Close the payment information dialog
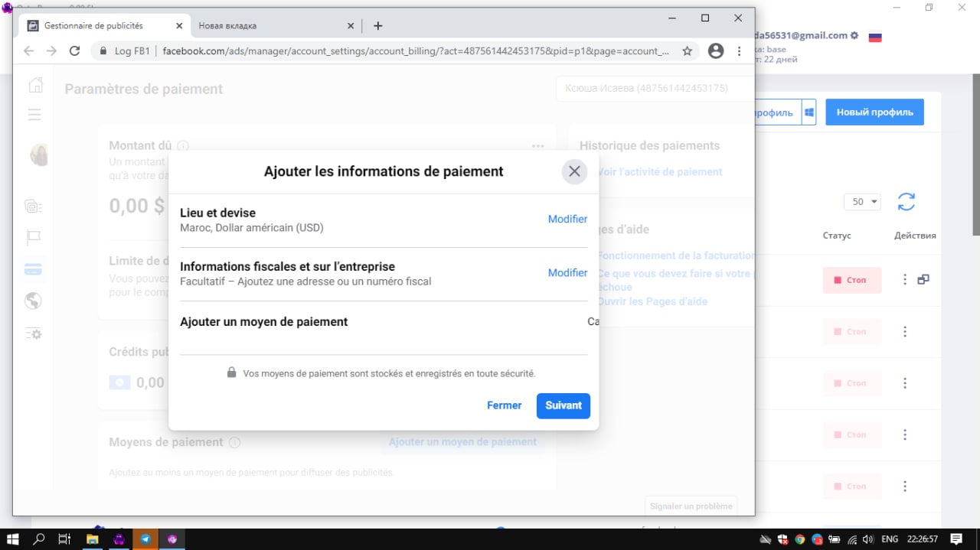 (574, 171)
